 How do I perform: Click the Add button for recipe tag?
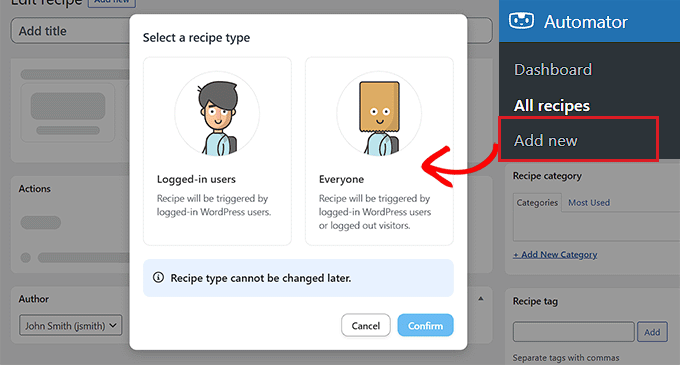(652, 332)
